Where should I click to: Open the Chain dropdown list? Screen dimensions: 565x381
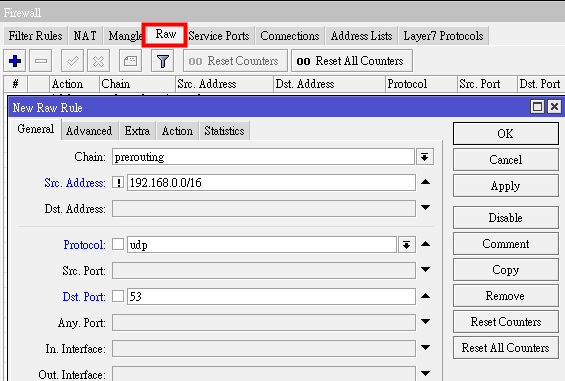[x=425, y=157]
